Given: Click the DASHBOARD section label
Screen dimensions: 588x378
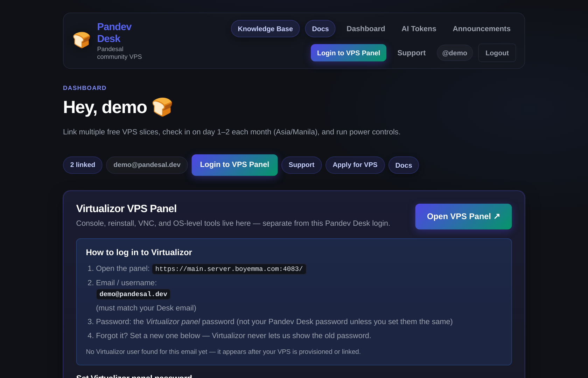Looking at the screenshot, I should [x=85, y=88].
